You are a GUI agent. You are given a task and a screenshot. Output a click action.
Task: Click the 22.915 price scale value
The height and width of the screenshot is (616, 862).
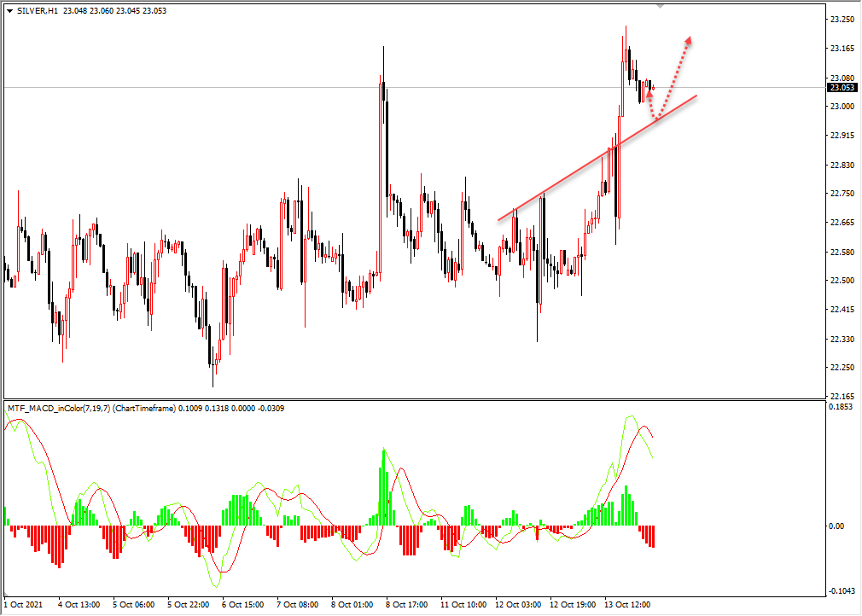click(x=842, y=135)
